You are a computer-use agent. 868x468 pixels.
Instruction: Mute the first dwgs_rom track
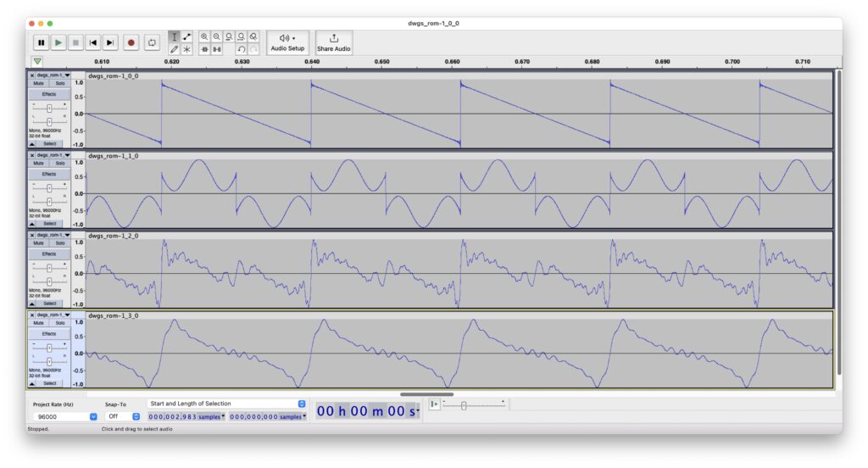pos(39,83)
